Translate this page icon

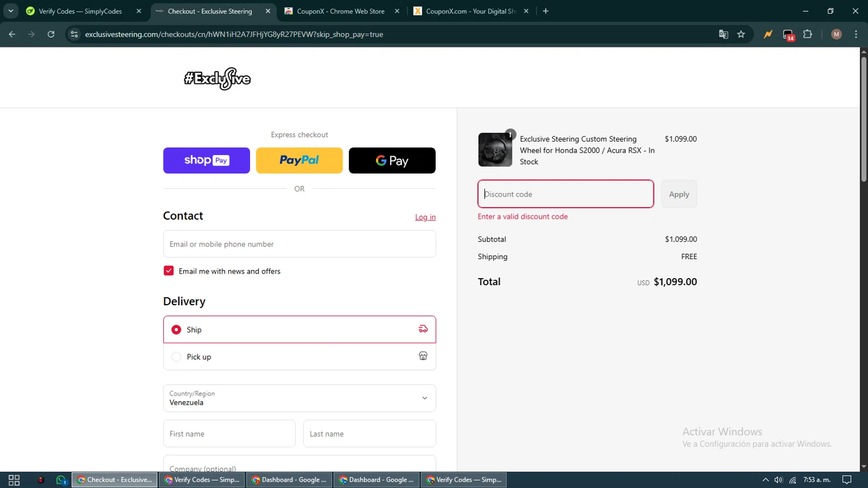click(723, 34)
